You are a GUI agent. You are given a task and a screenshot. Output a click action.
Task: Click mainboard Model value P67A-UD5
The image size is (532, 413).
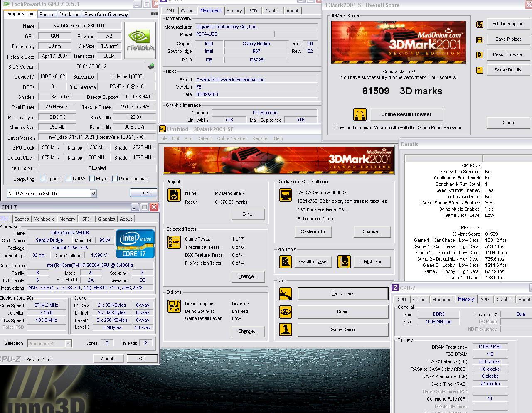234,34
